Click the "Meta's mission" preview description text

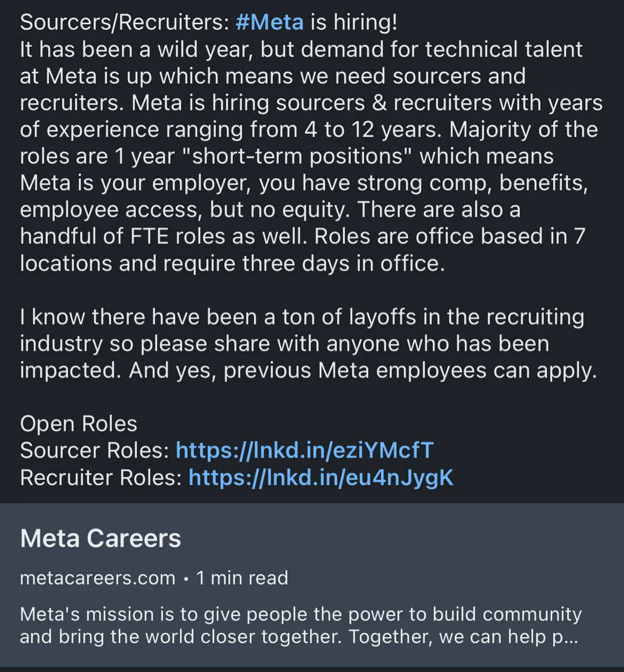tap(300, 625)
